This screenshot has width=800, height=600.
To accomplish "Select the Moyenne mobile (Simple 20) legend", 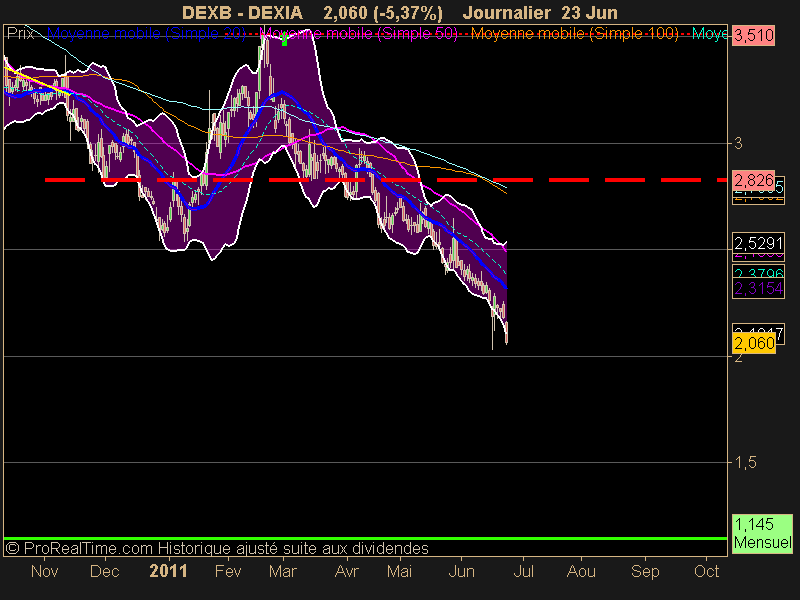I will 146,34.
